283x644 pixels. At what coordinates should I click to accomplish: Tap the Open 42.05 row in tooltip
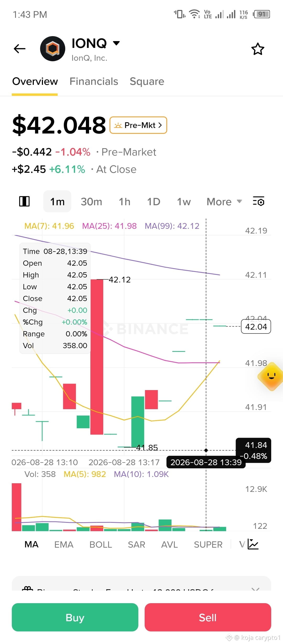(x=55, y=263)
